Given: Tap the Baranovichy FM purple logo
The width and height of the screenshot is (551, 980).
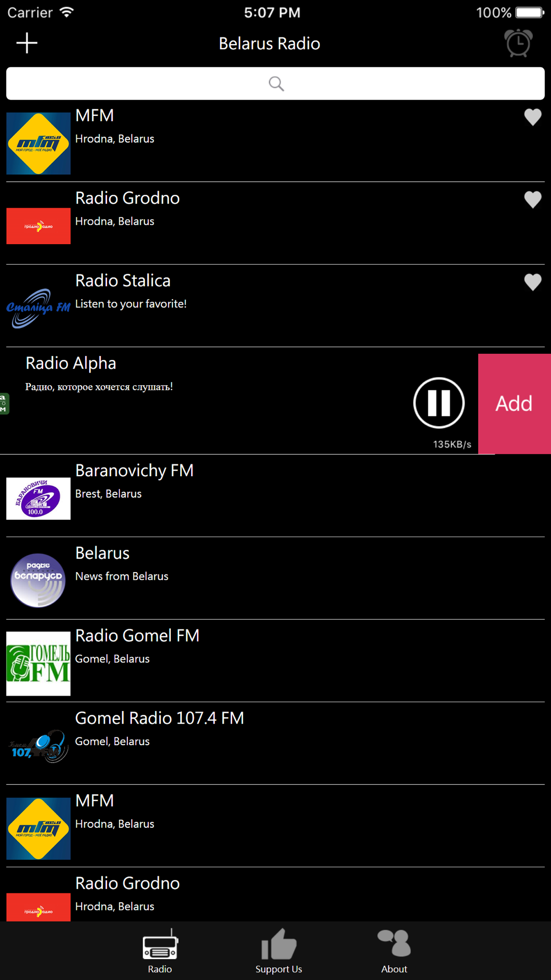Looking at the screenshot, I should (39, 499).
